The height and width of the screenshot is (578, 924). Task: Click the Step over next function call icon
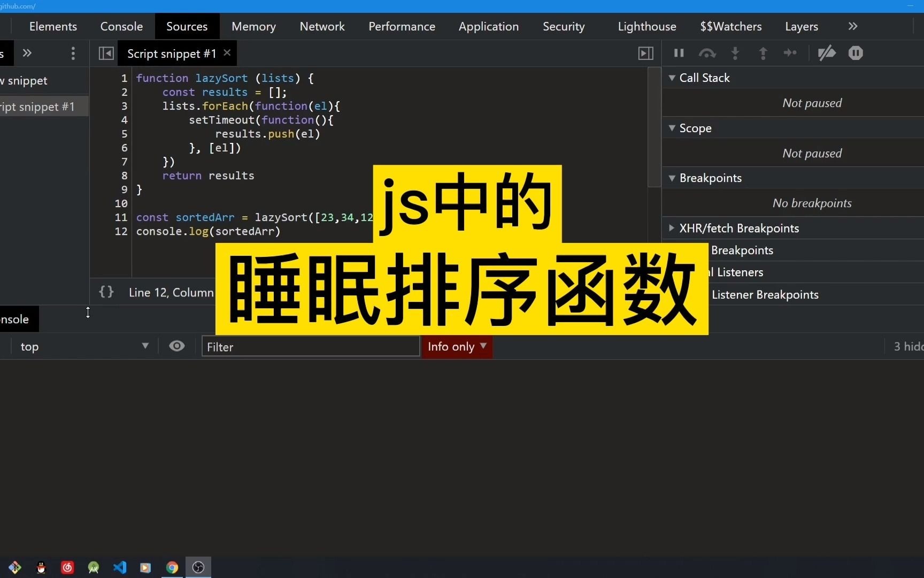pyautogui.click(x=707, y=53)
